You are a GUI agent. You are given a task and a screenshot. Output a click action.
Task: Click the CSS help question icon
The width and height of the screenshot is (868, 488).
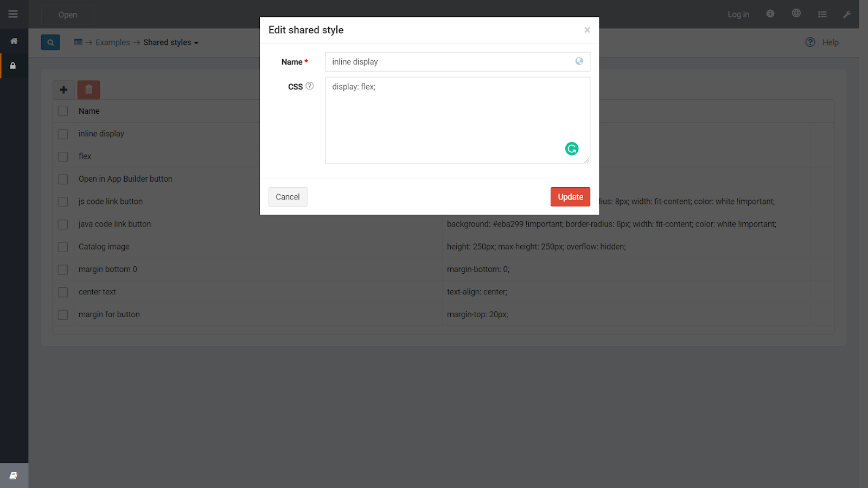310,86
